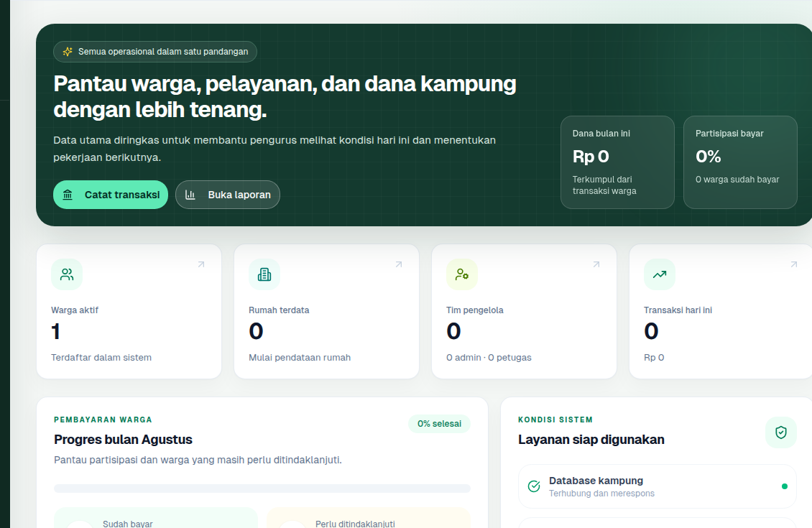Click the Catat transaksi button
812x528 pixels.
pyautogui.click(x=111, y=195)
